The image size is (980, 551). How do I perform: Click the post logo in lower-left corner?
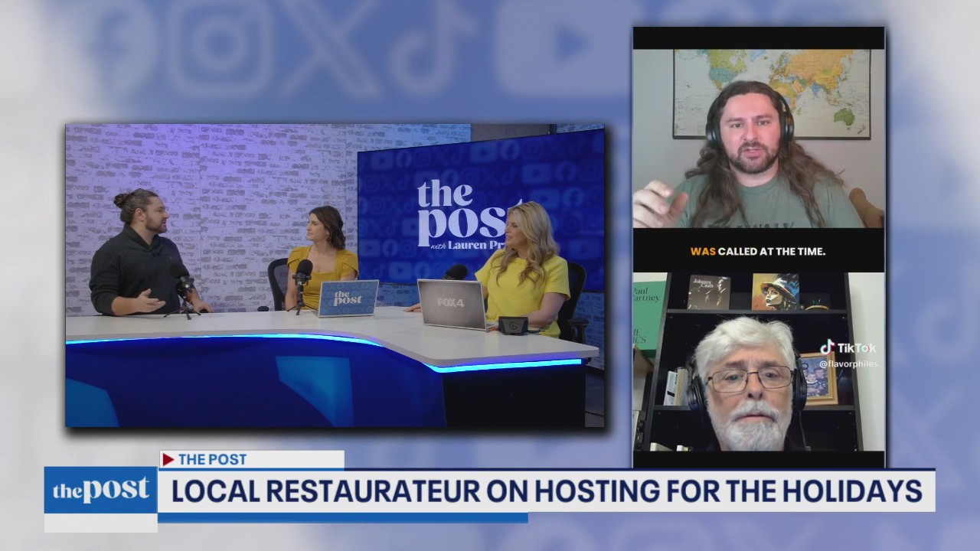point(100,491)
